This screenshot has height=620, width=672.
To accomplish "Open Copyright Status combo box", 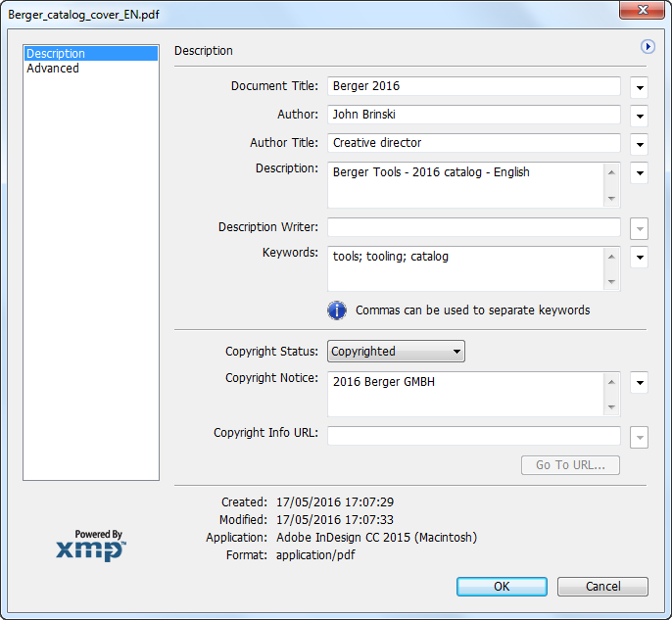I will click(x=396, y=352).
